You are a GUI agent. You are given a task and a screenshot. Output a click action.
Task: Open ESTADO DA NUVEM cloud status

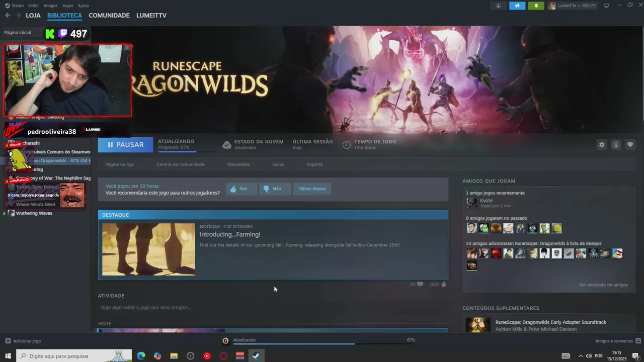click(253, 144)
